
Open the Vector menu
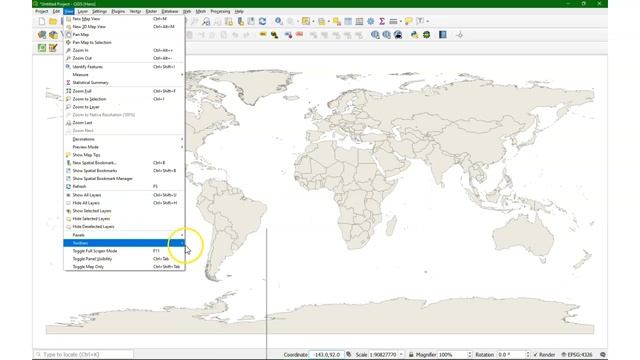click(x=135, y=11)
